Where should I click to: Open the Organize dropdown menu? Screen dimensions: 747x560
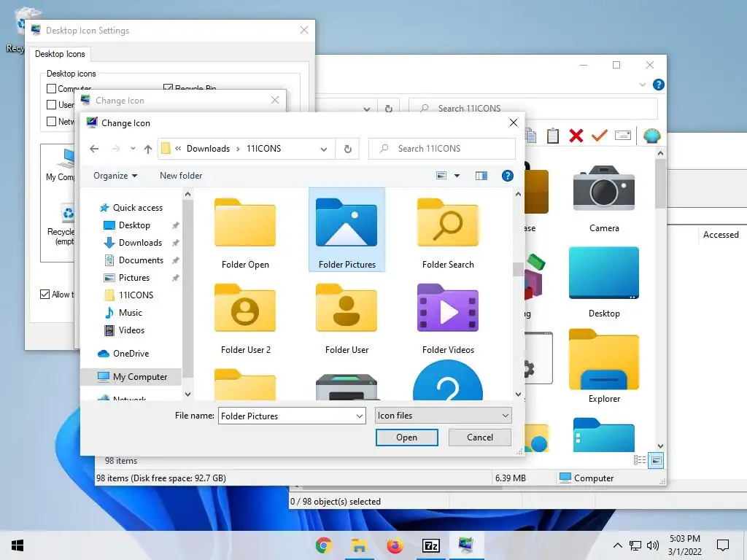[115, 176]
